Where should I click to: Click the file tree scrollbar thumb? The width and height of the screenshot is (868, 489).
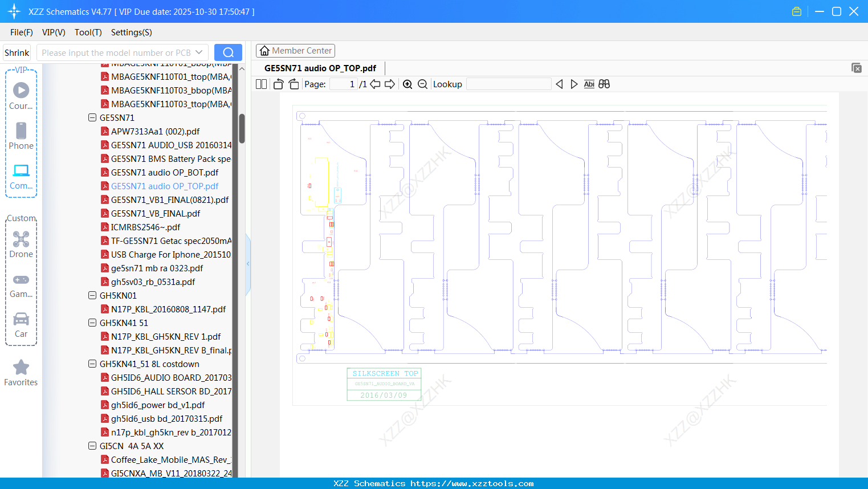242,128
